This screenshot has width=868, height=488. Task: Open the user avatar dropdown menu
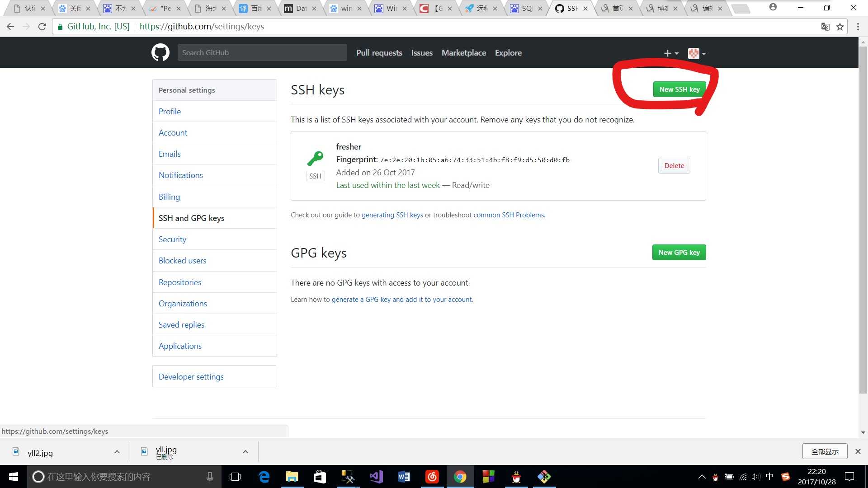click(x=697, y=53)
